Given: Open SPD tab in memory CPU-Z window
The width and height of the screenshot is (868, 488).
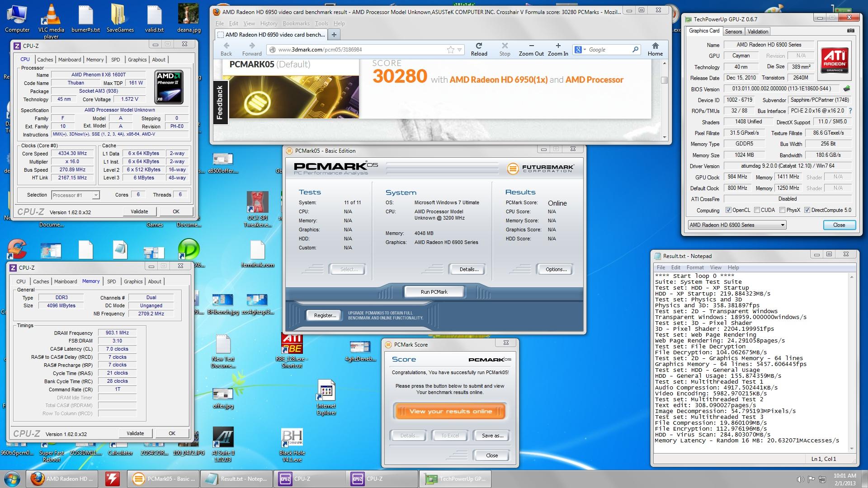Looking at the screenshot, I should pos(111,282).
